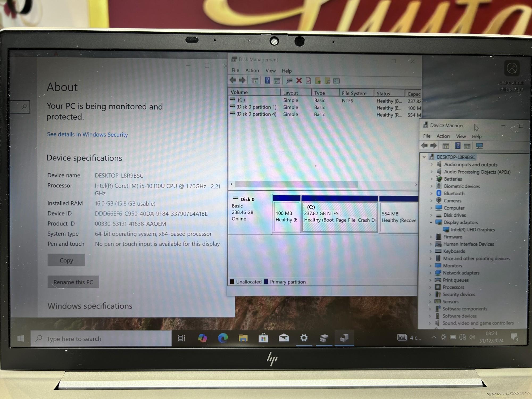Click the Copy button under Device specifications

(66, 260)
